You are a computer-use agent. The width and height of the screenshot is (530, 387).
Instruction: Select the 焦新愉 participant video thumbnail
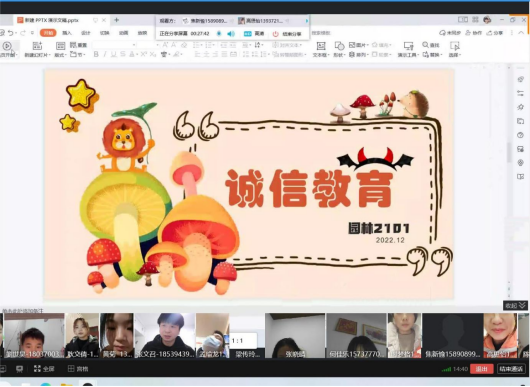[453, 335]
